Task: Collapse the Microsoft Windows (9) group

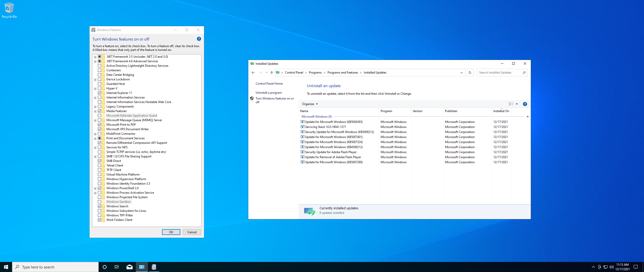Action: pos(528,117)
